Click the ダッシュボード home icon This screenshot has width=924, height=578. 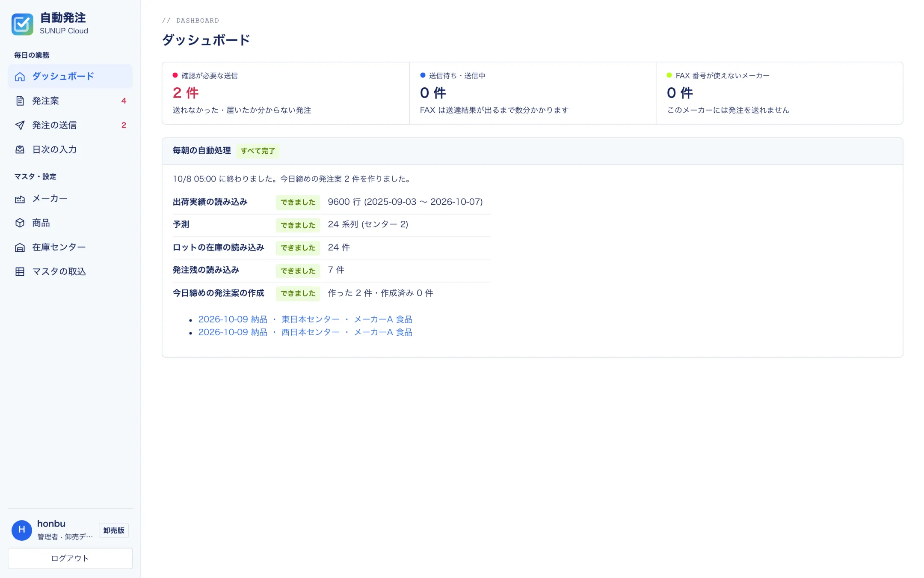pyautogui.click(x=20, y=77)
